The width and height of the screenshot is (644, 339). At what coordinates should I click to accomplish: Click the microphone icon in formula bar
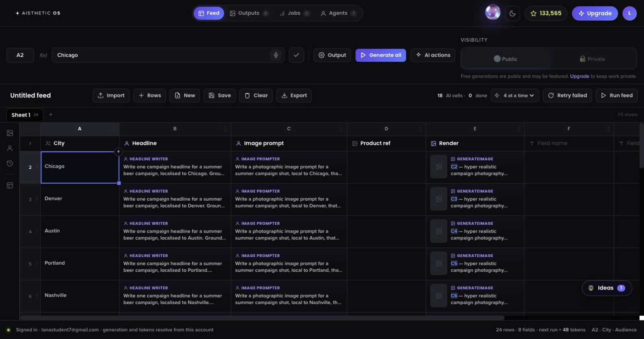(x=276, y=55)
